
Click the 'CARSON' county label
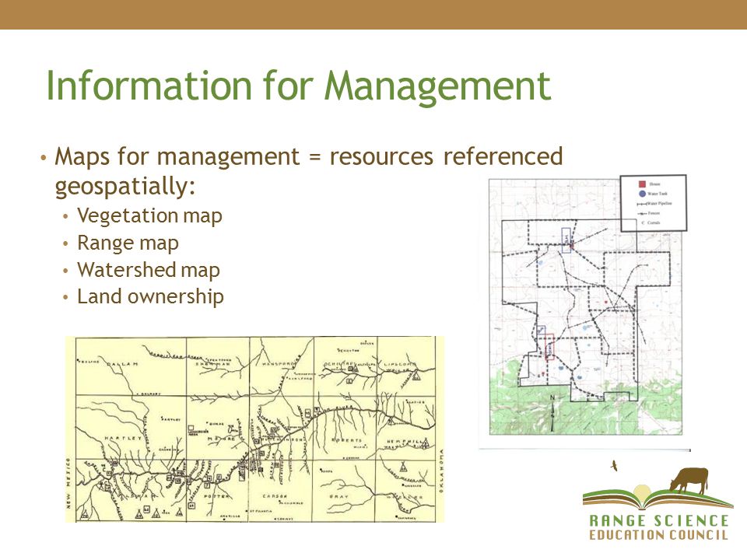click(275, 496)
